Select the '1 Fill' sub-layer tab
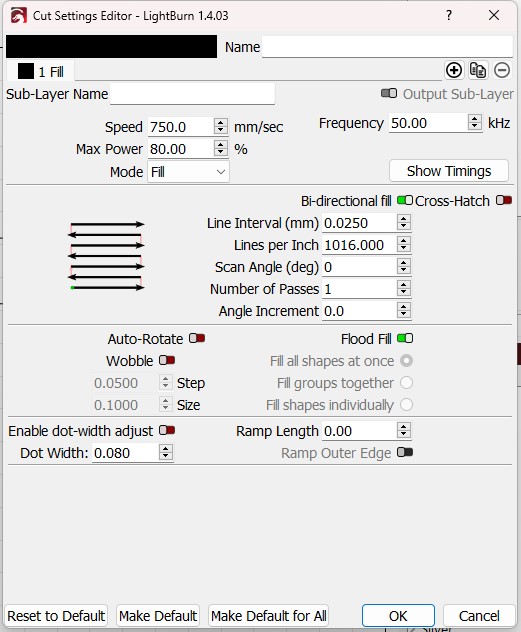The image size is (521, 632). point(41,72)
